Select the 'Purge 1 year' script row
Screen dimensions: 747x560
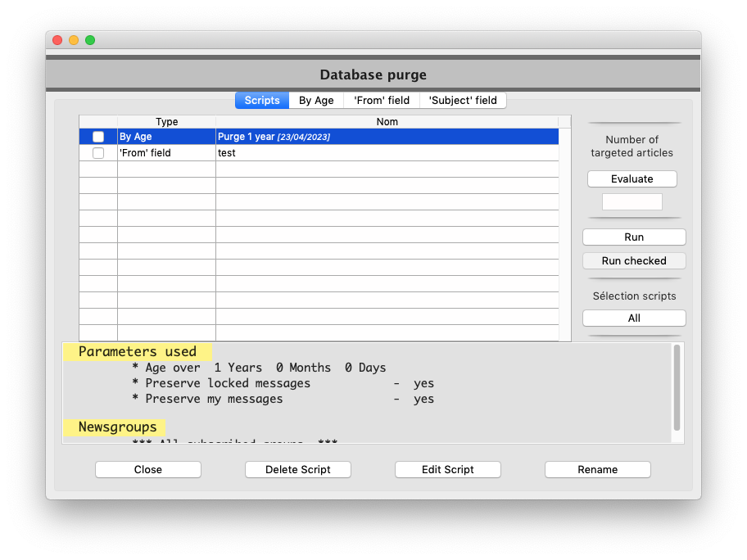(387, 137)
